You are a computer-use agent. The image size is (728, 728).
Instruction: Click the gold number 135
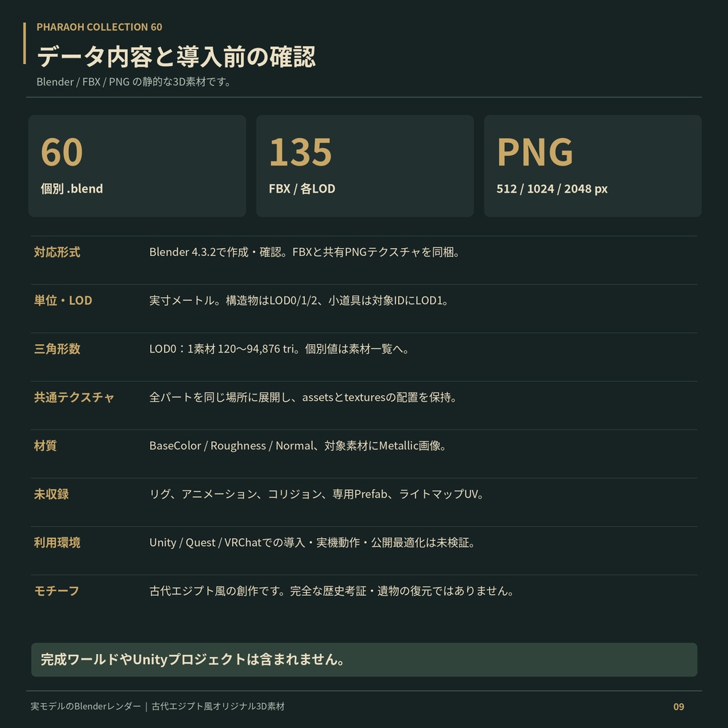click(x=301, y=152)
